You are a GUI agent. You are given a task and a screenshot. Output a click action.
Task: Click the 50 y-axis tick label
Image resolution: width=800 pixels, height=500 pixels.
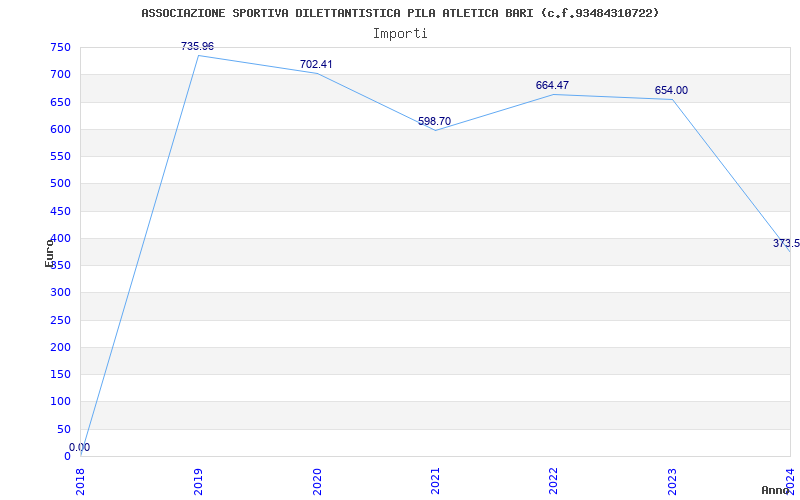click(64, 429)
